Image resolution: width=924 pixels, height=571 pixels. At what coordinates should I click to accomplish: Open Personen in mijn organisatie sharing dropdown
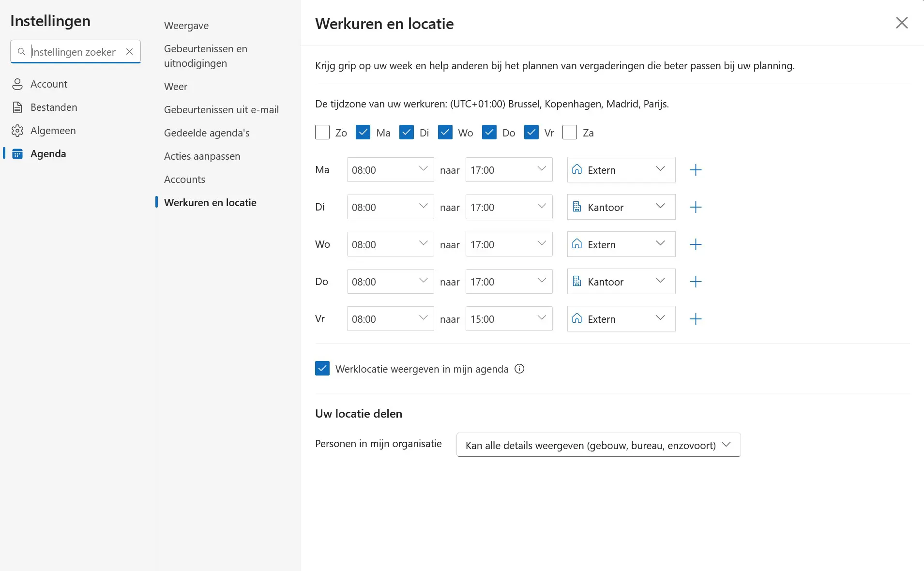[598, 445]
